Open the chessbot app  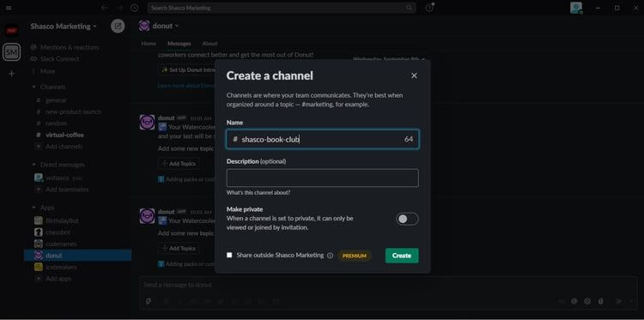(x=52, y=232)
